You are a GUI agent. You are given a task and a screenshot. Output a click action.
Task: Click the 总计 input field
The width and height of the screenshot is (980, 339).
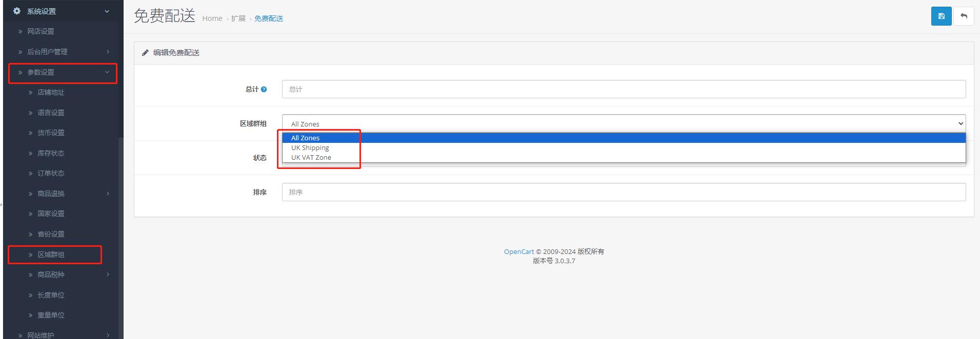(x=623, y=89)
